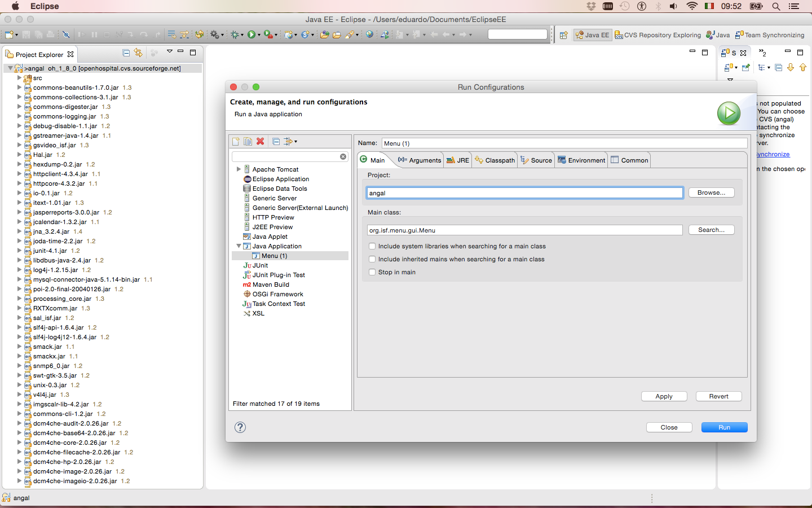Click the Skip All Breakpoints icon
812x508 pixels.
coord(66,34)
